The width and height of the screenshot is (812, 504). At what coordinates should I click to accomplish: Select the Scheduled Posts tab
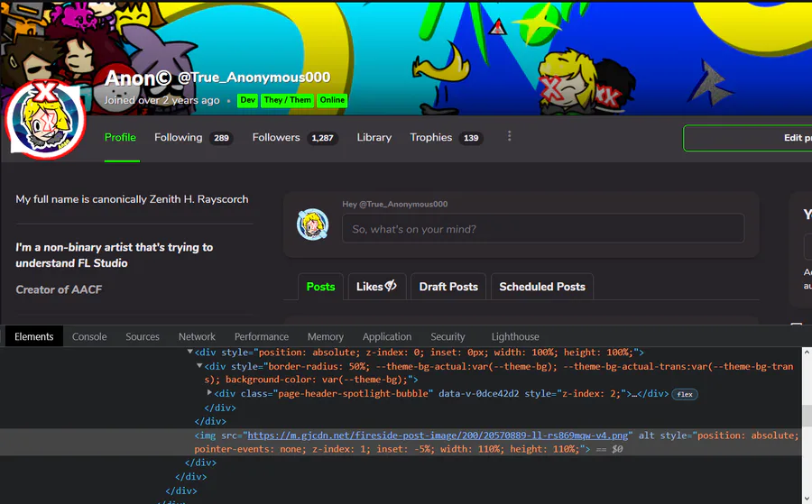click(542, 287)
